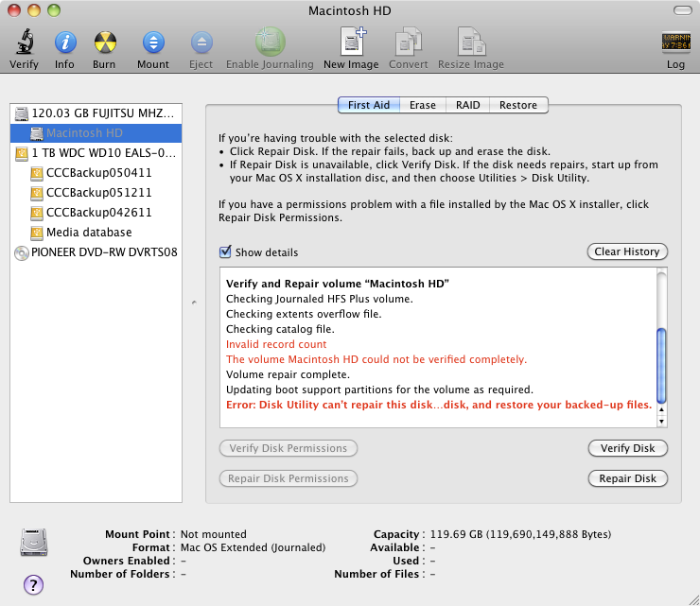Click the Verify Disk button
This screenshot has width=700, height=606.
pyautogui.click(x=628, y=448)
